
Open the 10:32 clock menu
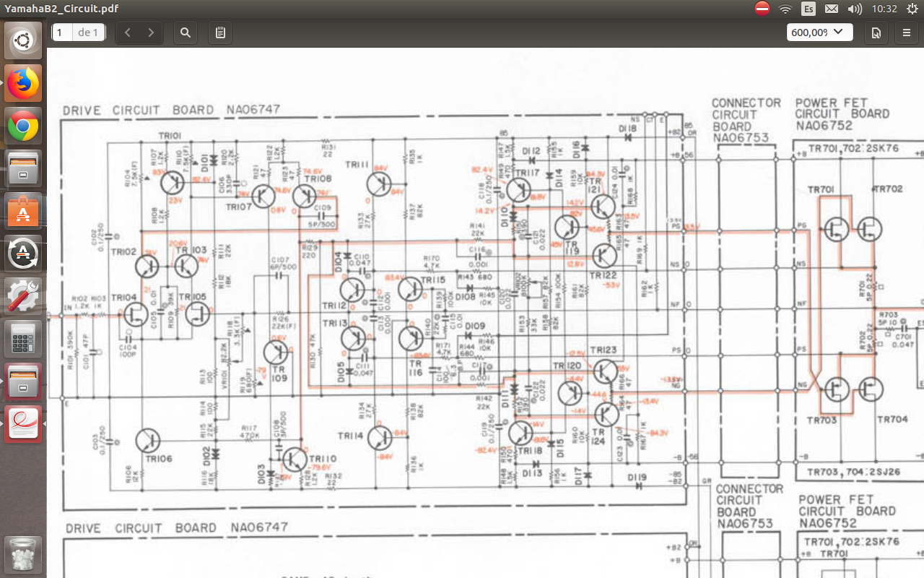click(x=884, y=9)
